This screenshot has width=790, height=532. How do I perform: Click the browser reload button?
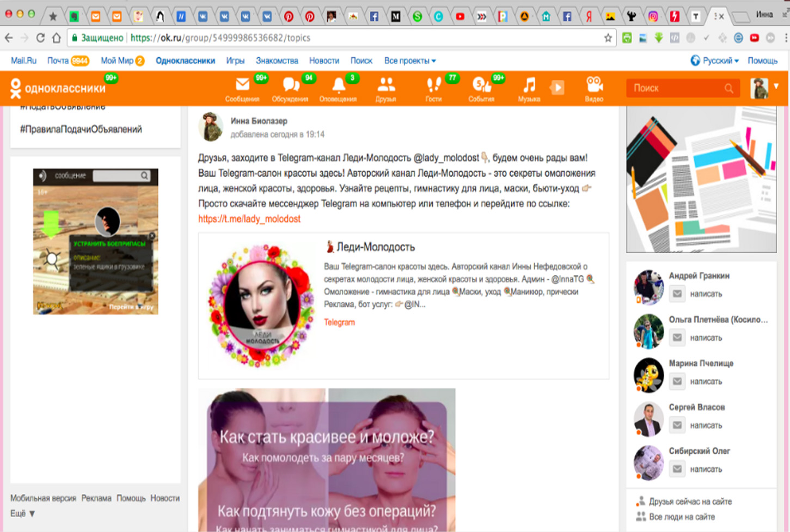[x=40, y=38]
